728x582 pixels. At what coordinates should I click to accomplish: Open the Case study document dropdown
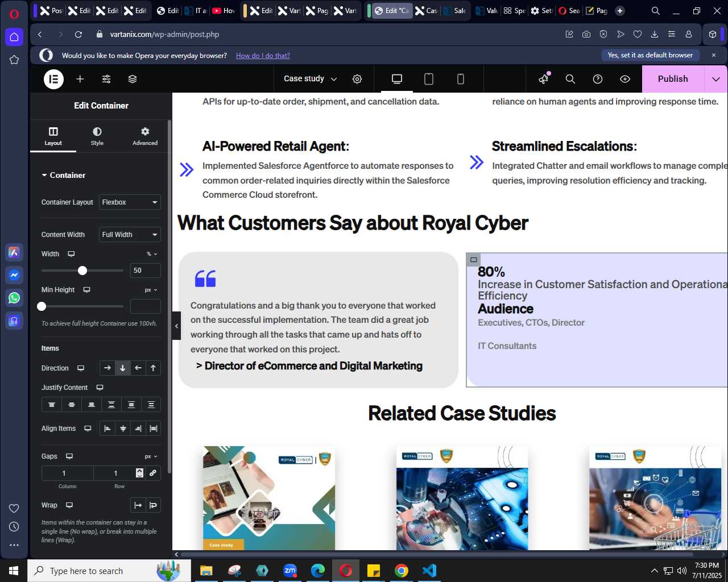(x=311, y=79)
